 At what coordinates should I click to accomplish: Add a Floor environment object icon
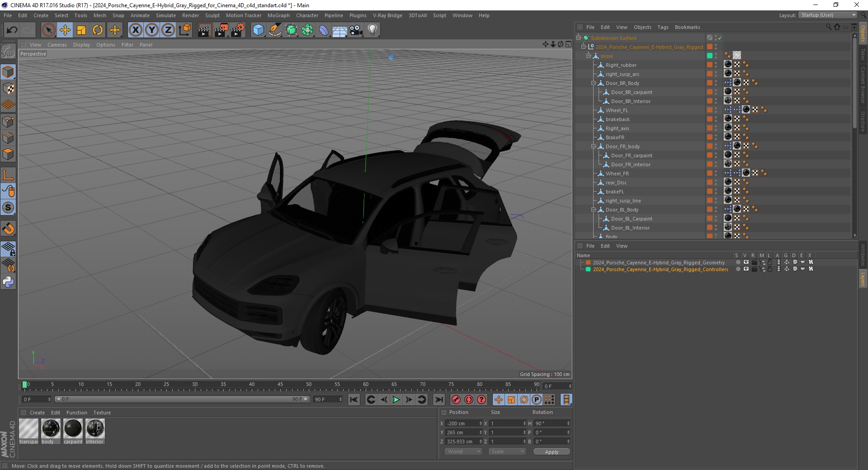pyautogui.click(x=340, y=30)
